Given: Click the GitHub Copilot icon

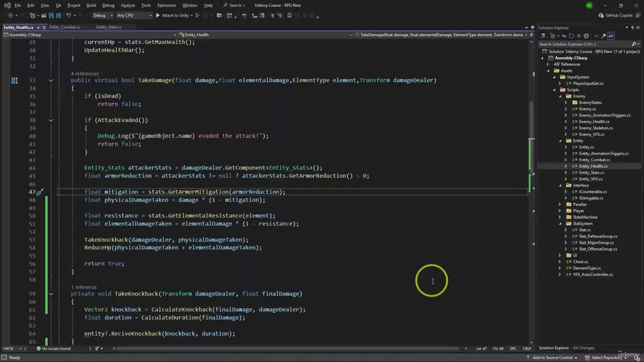Looking at the screenshot, I should click(x=601, y=16).
